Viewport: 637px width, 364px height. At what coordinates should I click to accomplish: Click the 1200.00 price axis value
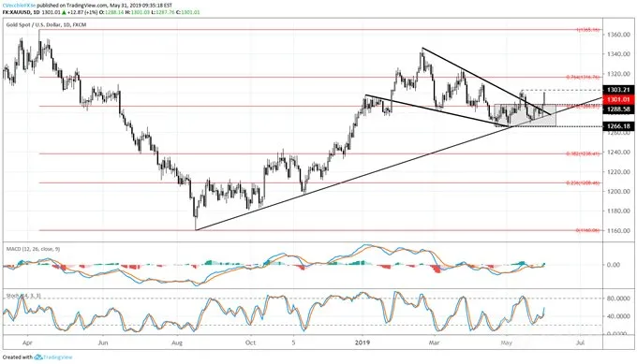tap(618, 191)
